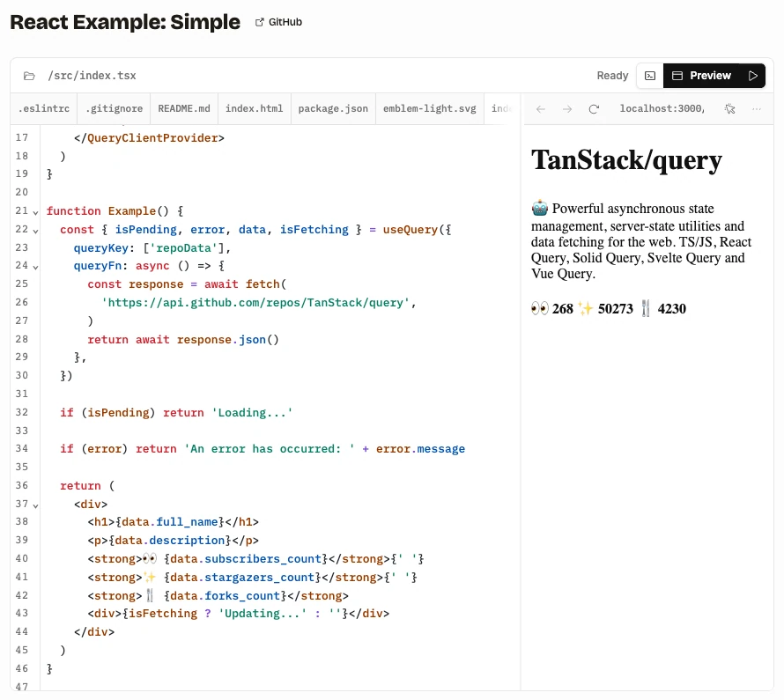The width and height of the screenshot is (784, 700).
Task: Select the package.json tab
Action: [333, 108]
